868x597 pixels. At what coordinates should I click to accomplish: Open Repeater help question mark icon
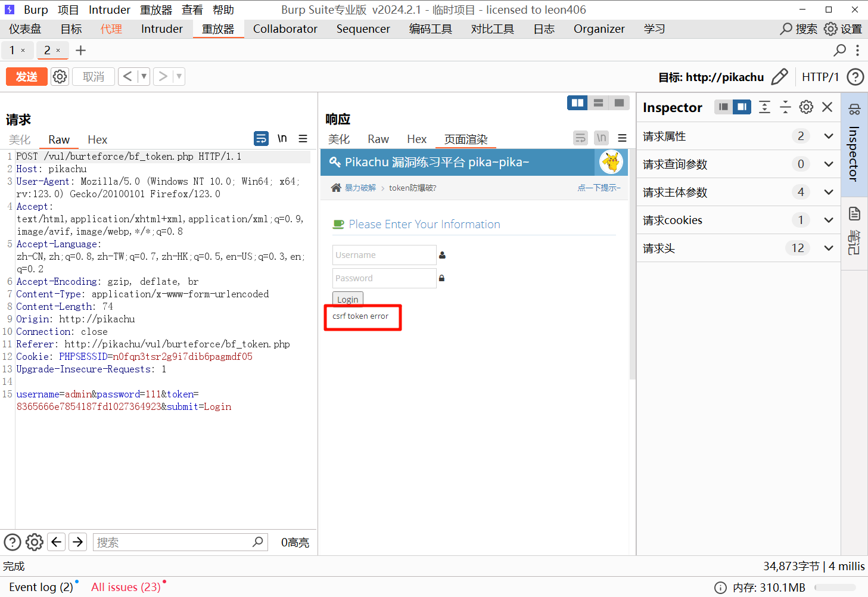855,77
